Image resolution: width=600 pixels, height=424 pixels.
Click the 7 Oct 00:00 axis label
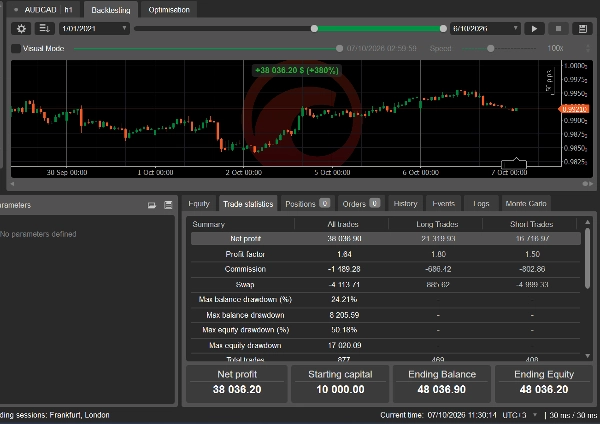tap(509, 173)
